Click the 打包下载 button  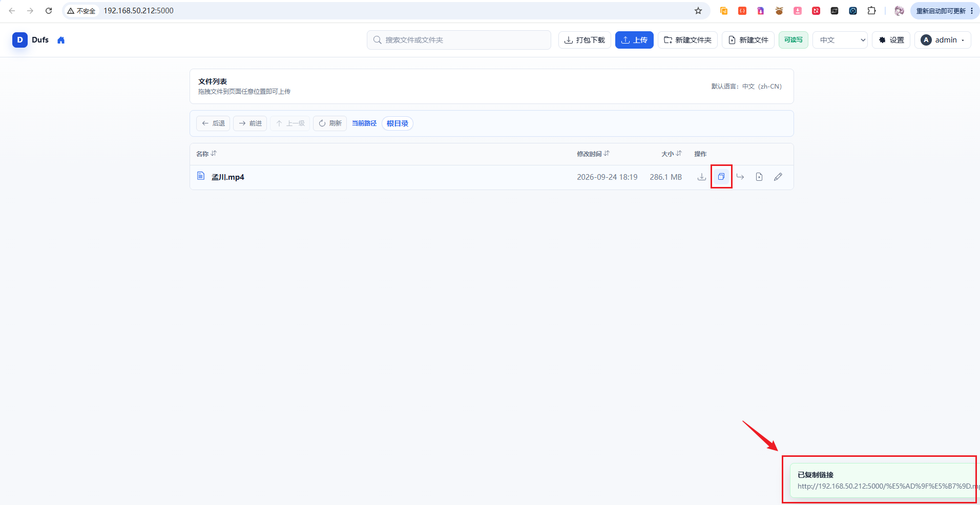click(x=585, y=40)
